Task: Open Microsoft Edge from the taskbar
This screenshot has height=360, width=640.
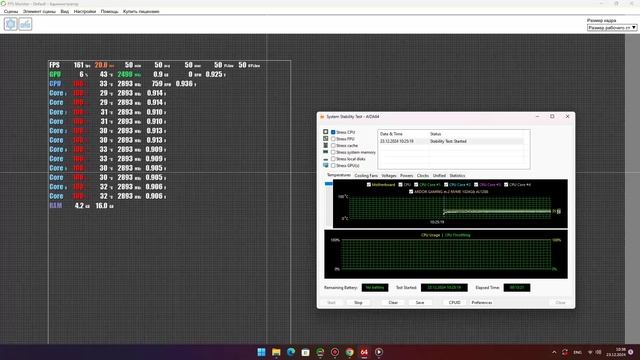Action: coord(291,352)
